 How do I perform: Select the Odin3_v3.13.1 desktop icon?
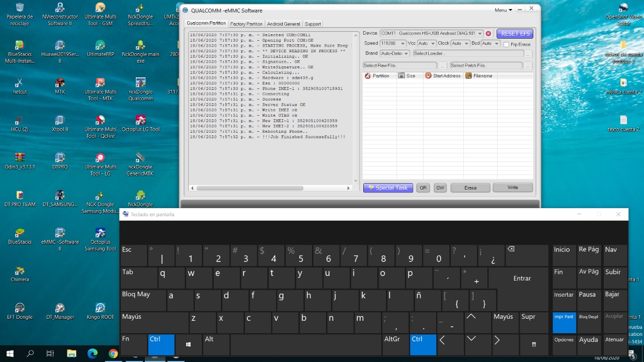point(20,161)
